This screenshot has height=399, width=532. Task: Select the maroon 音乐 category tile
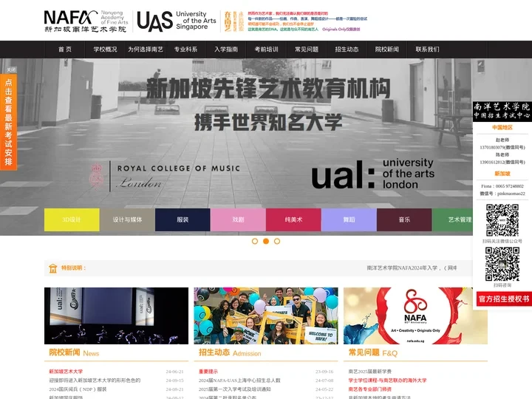(x=404, y=220)
